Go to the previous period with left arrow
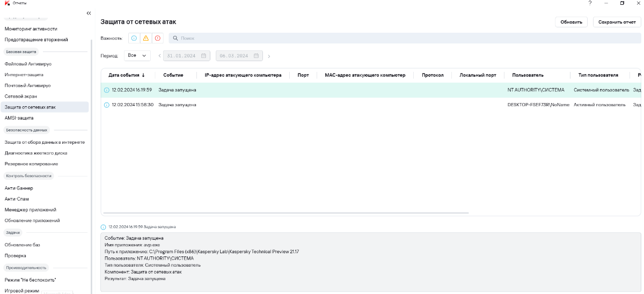This screenshot has width=644, height=294. tap(159, 56)
